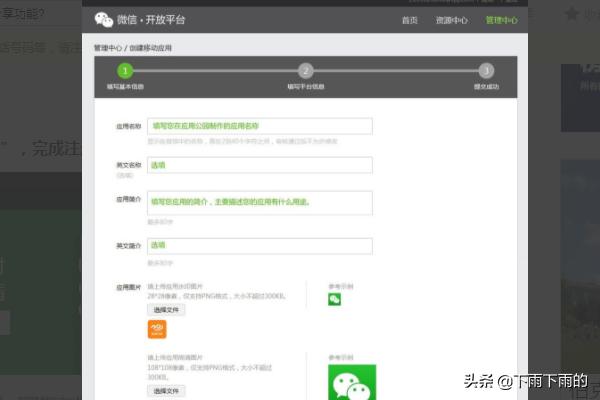Open the 资源中心 nav item
This screenshot has width=600, height=400.
[452, 20]
